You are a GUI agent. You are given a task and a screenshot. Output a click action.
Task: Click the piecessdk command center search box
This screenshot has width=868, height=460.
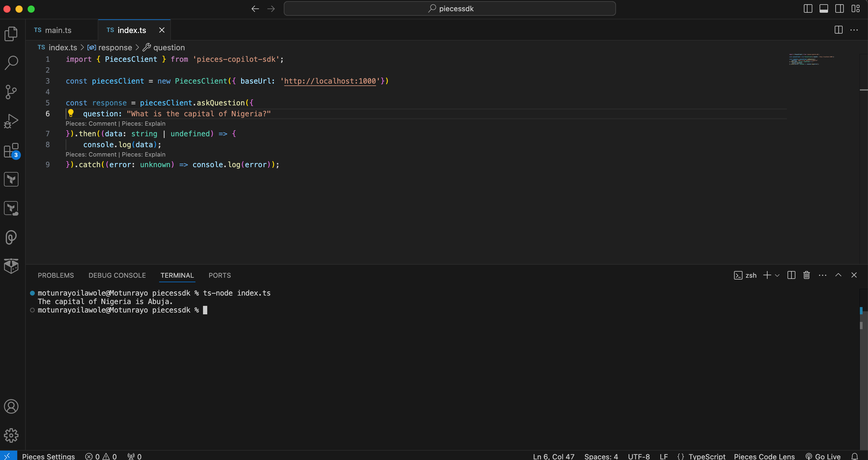[450, 8]
